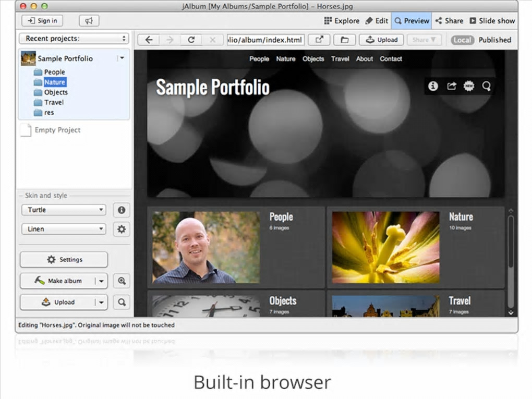Viewport: 532px width, 399px height.
Task: Go back in built-in browser
Action: (149, 40)
